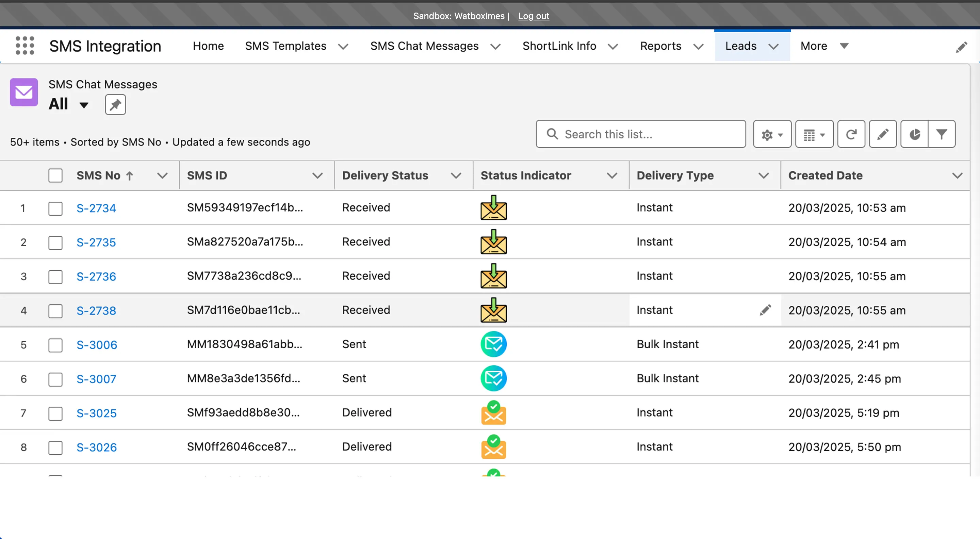Expand the SMS Templates tab menu
This screenshot has height=539, width=980.
pos(343,46)
